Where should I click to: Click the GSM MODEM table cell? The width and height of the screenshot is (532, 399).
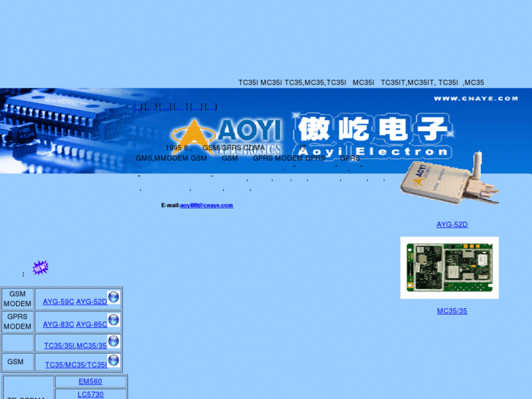[18, 299]
